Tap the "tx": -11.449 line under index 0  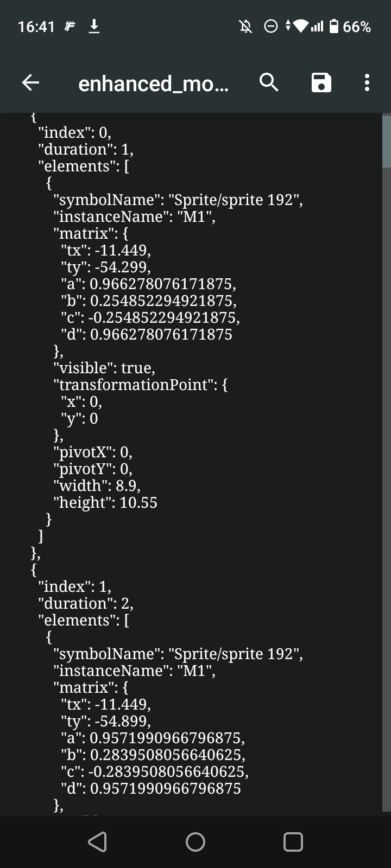[106, 250]
